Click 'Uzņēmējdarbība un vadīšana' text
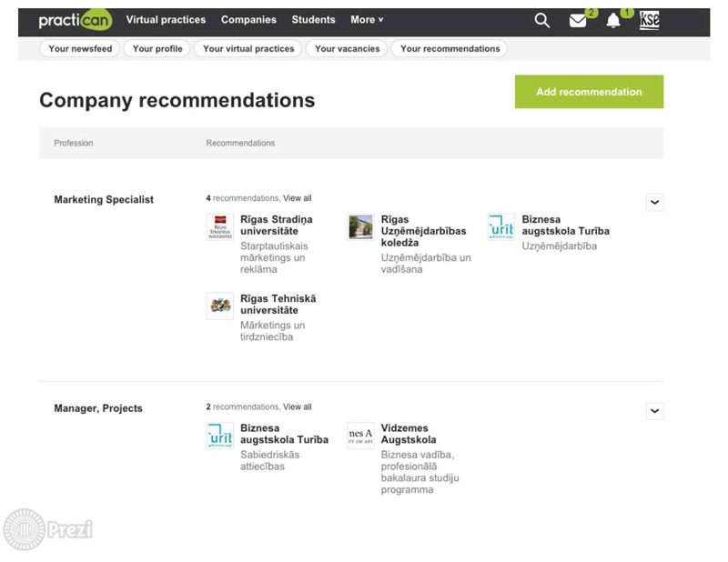The image size is (728, 562). pos(426,263)
